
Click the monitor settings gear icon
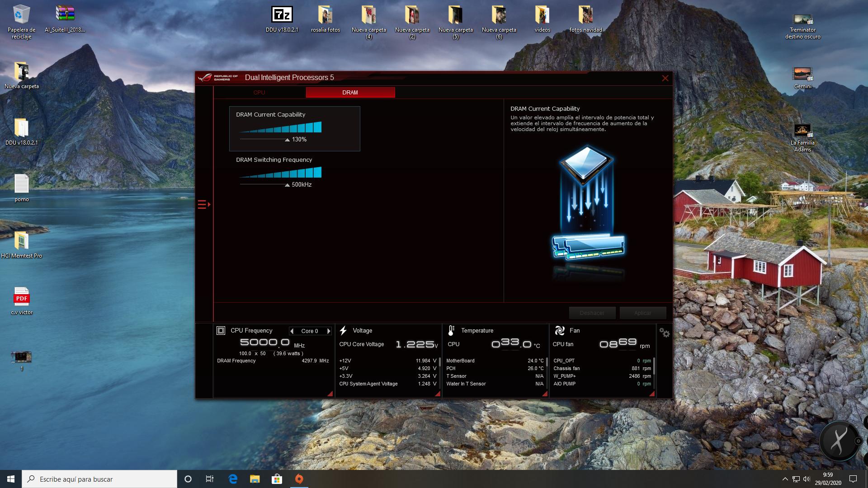664,333
